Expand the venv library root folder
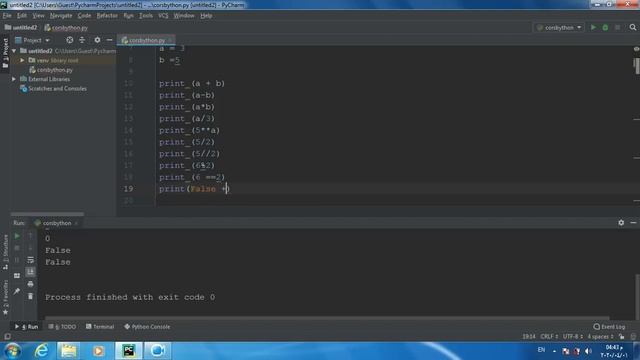This screenshot has width=640, height=360. (22, 60)
